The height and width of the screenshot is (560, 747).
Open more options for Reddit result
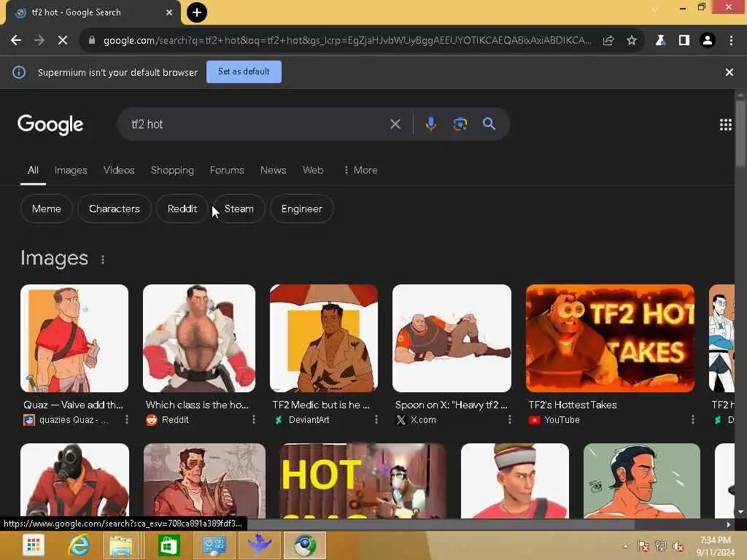[x=253, y=419]
